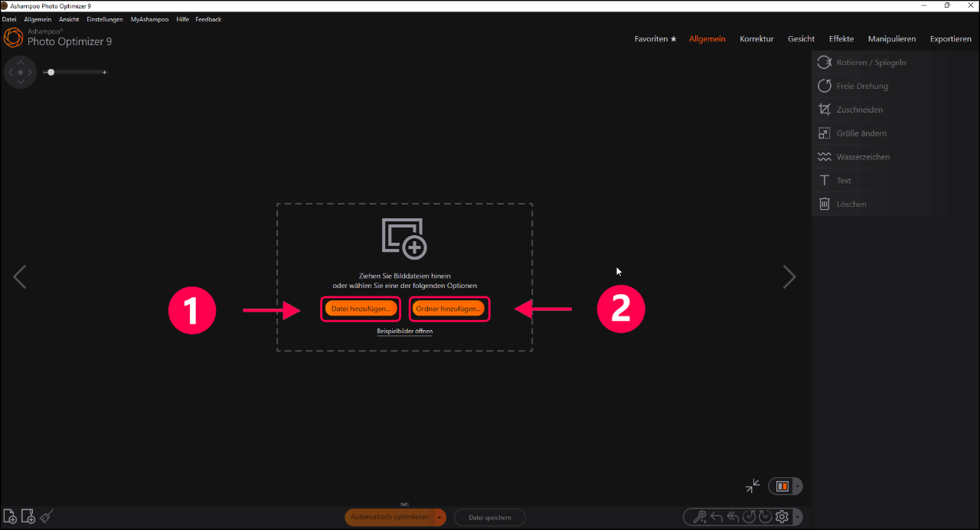Rotate 90° clockwise icon
Screen dimensions: 980x530
point(765,517)
